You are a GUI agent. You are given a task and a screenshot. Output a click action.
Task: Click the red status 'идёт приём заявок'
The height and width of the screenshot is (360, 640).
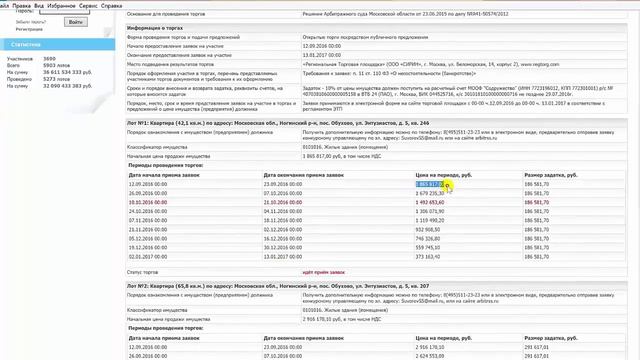(324, 272)
